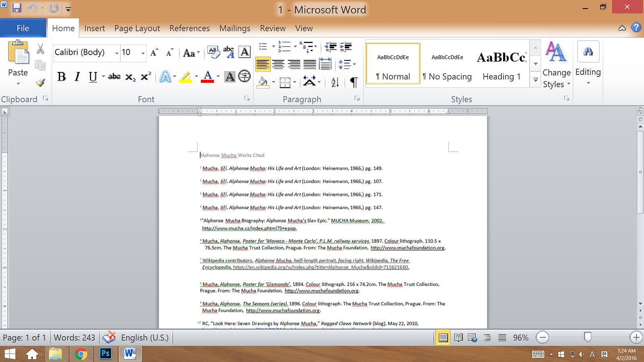Open Chrome from the taskbar
Image resolution: width=644 pixels, height=362 pixels.
(x=81, y=354)
